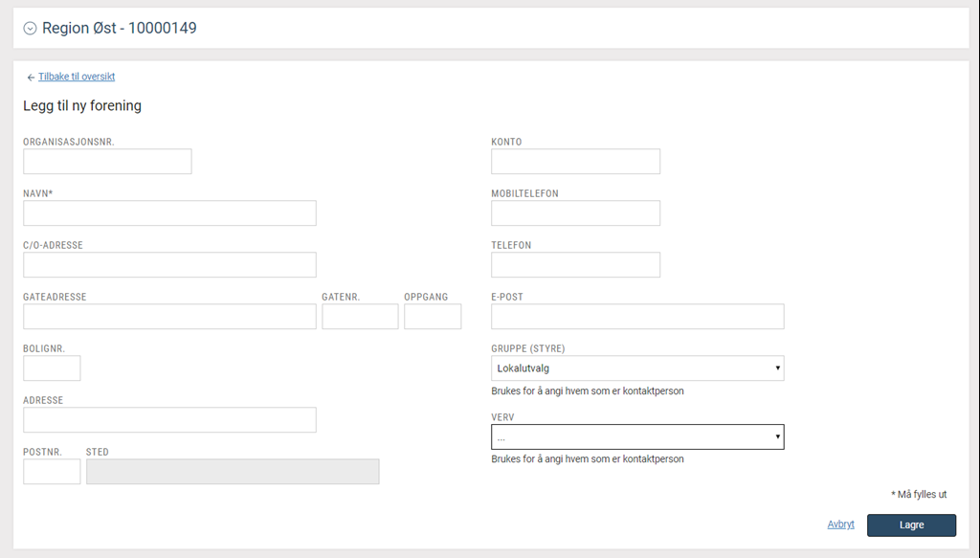980x558 pixels.
Task: Expand the Verv dropdown list
Action: (x=637, y=436)
